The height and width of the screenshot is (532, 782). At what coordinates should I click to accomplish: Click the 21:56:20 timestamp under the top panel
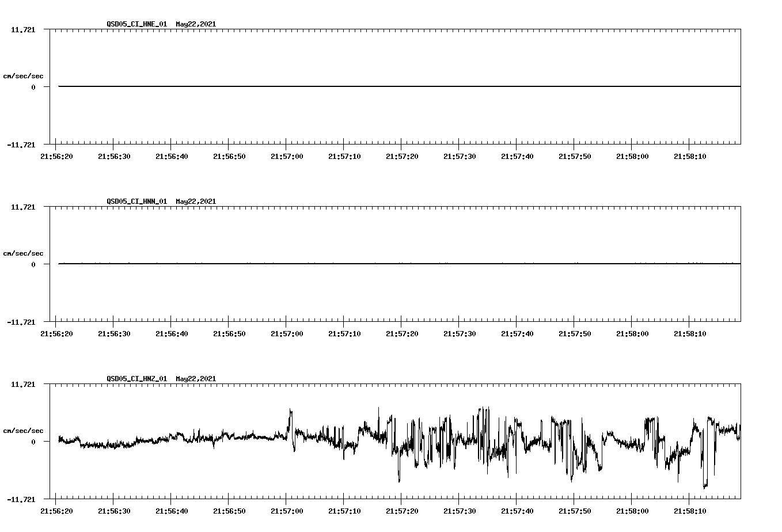coord(58,155)
